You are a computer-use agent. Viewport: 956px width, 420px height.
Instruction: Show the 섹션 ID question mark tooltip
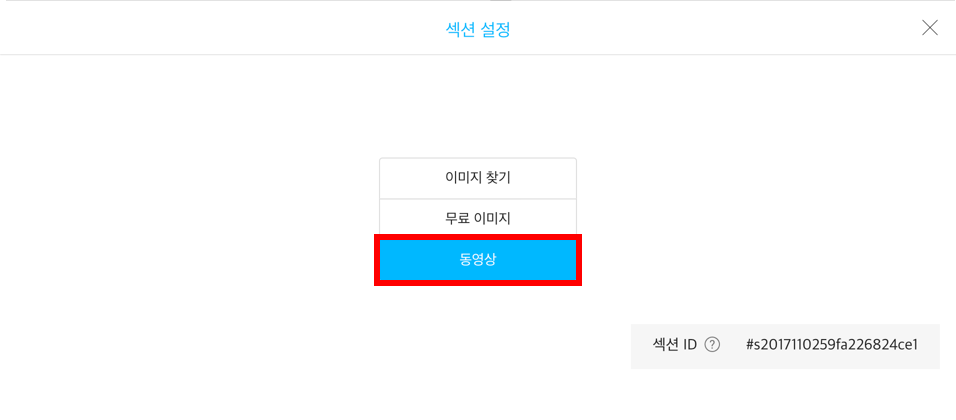click(712, 345)
